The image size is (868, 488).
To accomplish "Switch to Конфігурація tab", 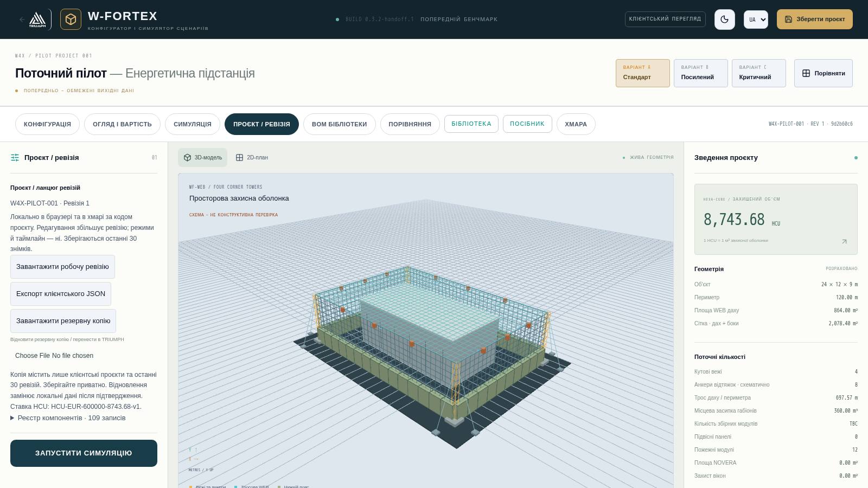I will pyautogui.click(x=47, y=124).
